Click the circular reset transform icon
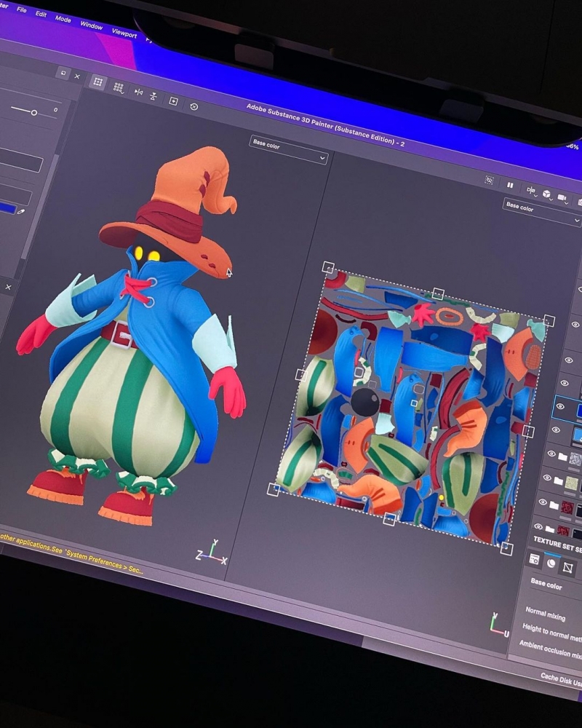The width and height of the screenshot is (582, 728). coord(194,107)
